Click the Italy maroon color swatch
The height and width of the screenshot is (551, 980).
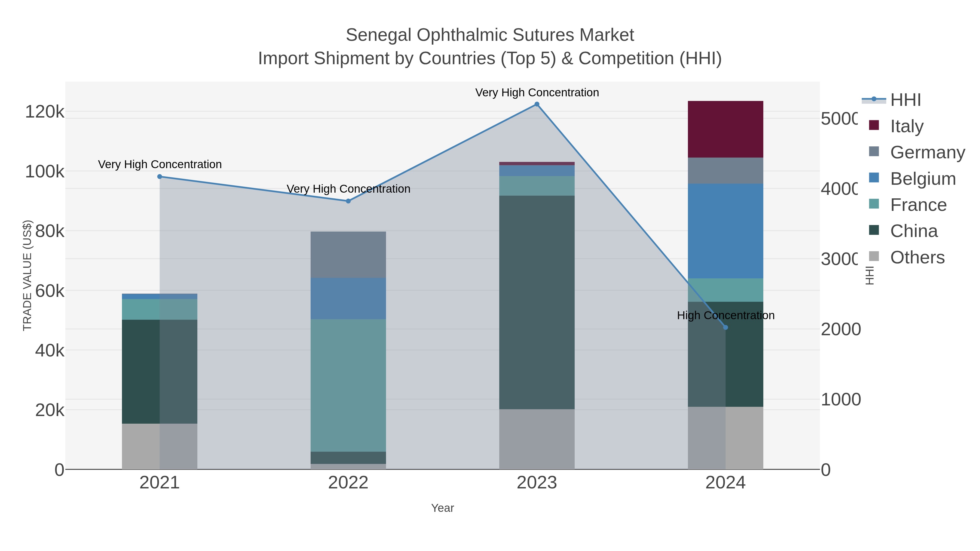(874, 125)
